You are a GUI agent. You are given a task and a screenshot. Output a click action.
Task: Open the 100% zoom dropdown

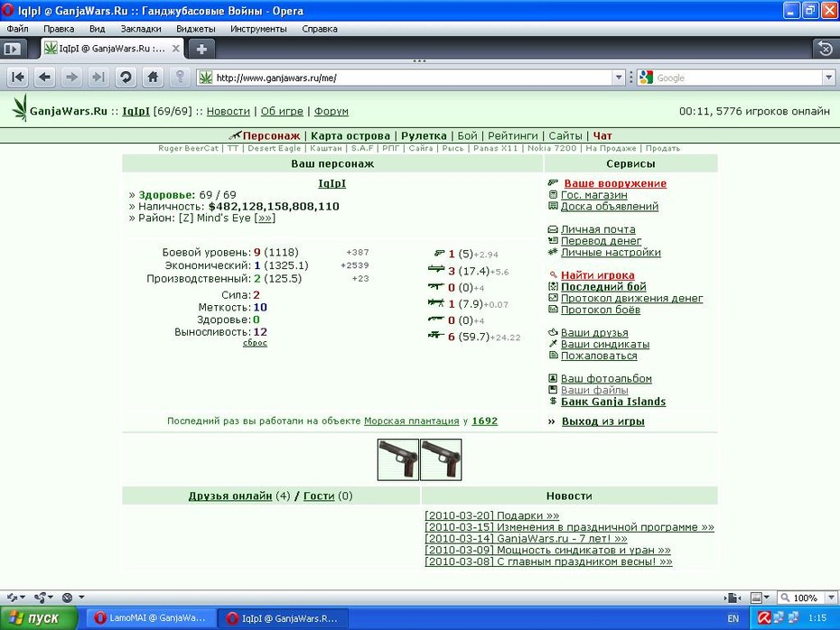832,598
